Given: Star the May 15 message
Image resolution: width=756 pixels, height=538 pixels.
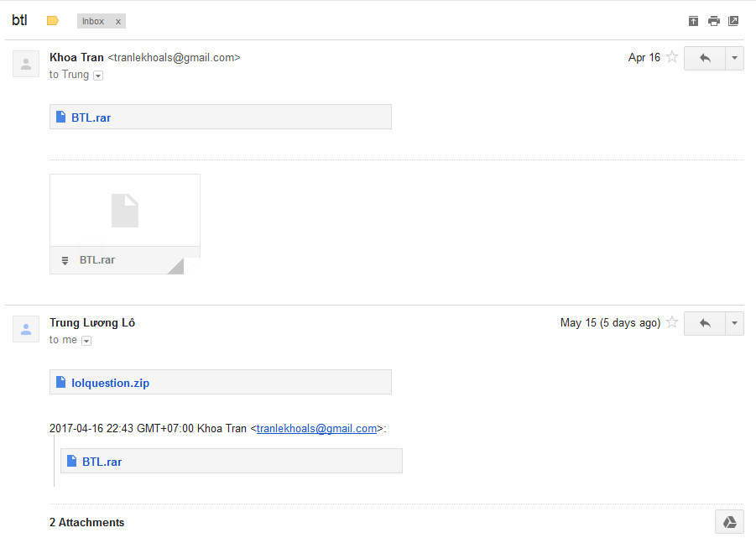Looking at the screenshot, I should 672,323.
